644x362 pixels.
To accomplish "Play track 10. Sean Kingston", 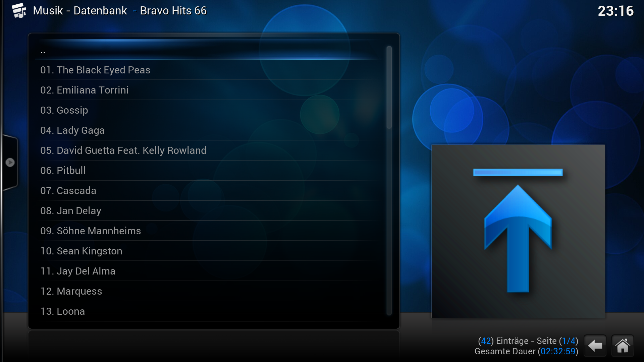I will (208, 251).
